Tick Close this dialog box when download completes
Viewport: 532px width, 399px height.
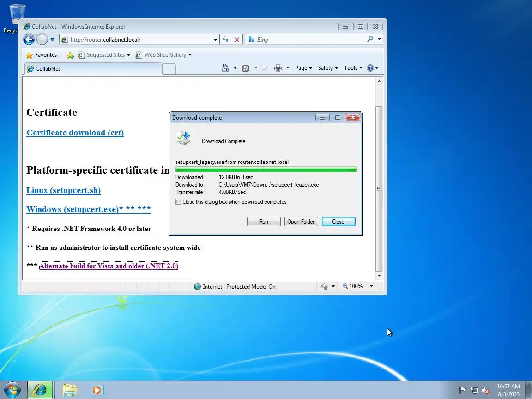pos(178,201)
